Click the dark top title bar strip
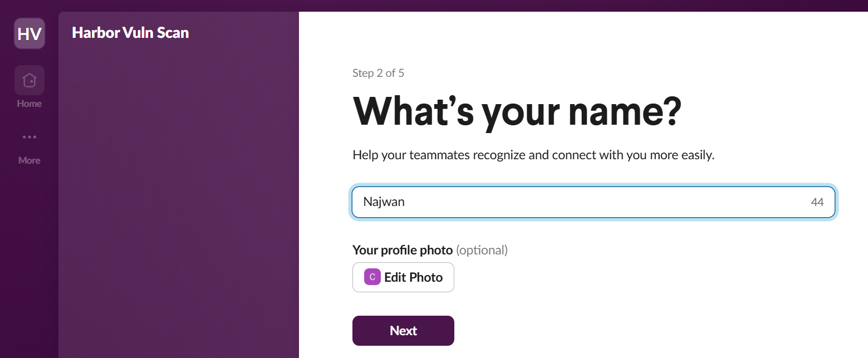Screen dimensions: 868x358 [434, 5]
